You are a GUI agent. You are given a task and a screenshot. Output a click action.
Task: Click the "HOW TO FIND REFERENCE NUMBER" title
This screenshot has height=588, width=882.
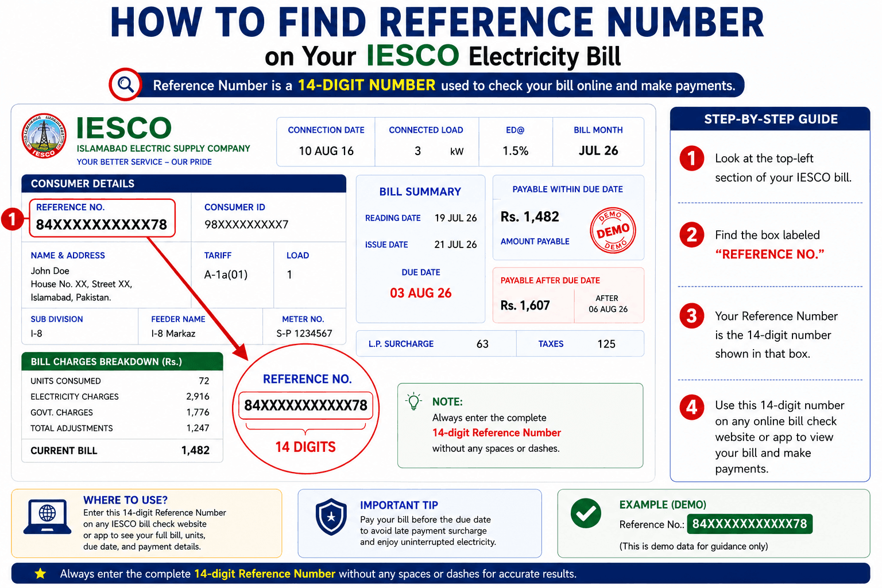pyautogui.click(x=437, y=22)
